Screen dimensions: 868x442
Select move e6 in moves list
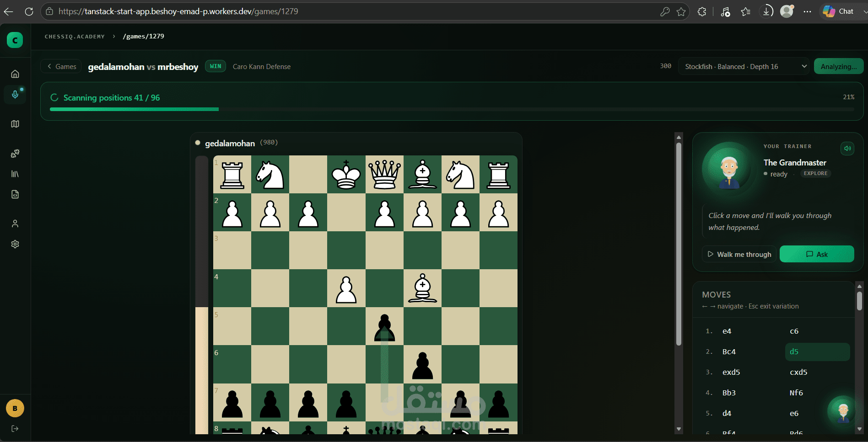point(794,414)
